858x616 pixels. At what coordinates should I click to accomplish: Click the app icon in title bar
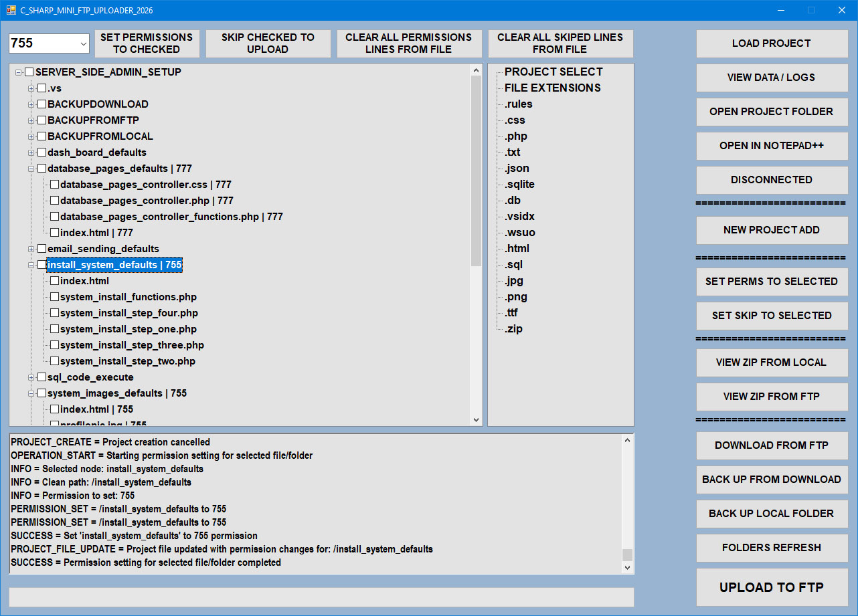click(11, 10)
